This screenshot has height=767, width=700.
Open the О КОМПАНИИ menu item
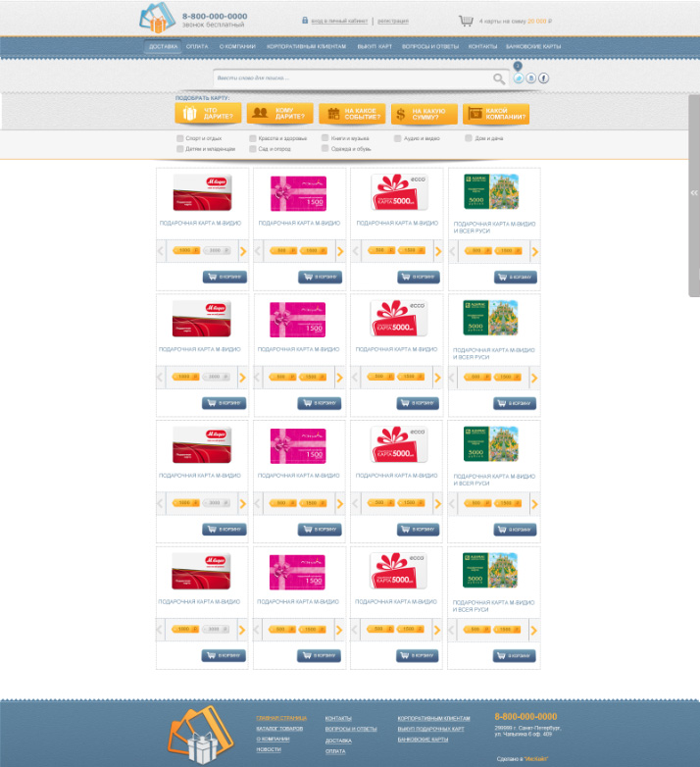point(237,46)
